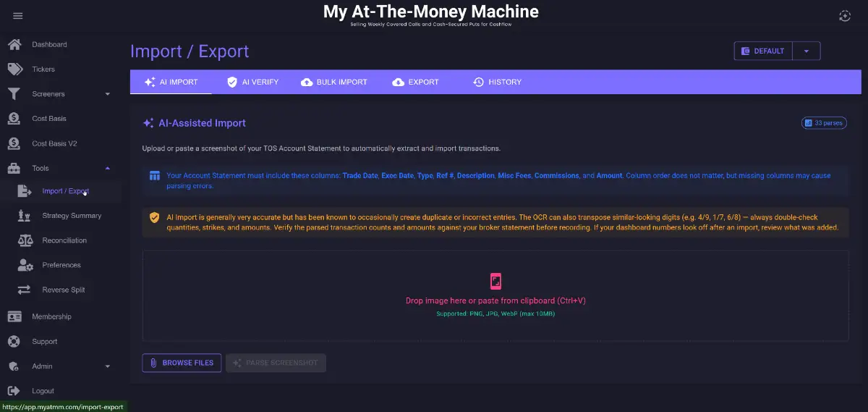Switch to the BULK IMPORT tab
The image size is (868, 412).
(334, 82)
